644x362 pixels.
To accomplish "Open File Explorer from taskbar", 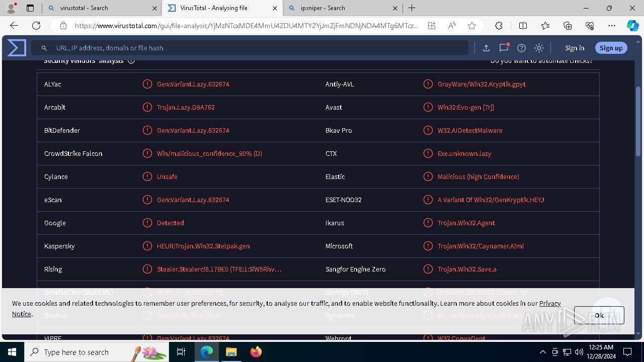I will click(231, 352).
